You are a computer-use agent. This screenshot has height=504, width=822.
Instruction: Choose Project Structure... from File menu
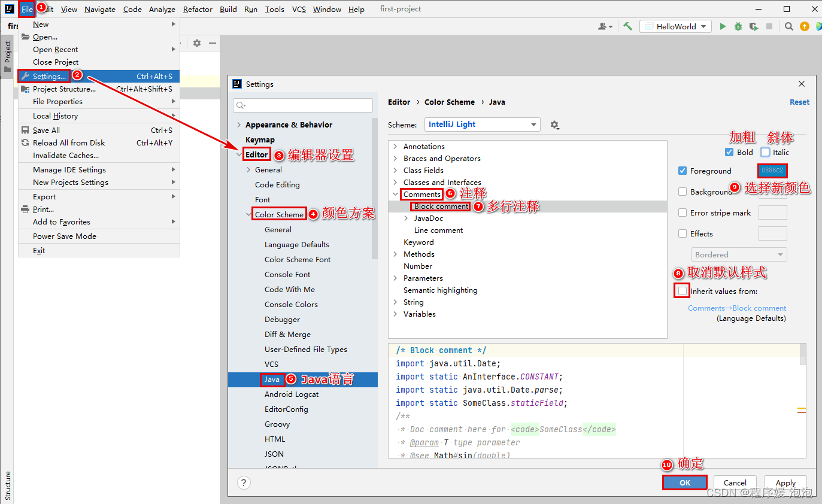99,89
